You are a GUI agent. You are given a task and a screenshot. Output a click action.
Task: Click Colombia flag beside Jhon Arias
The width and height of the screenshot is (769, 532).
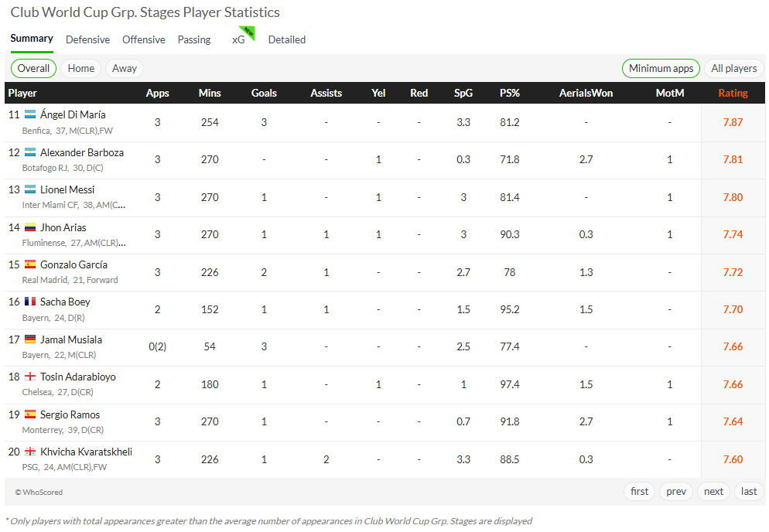[30, 227]
